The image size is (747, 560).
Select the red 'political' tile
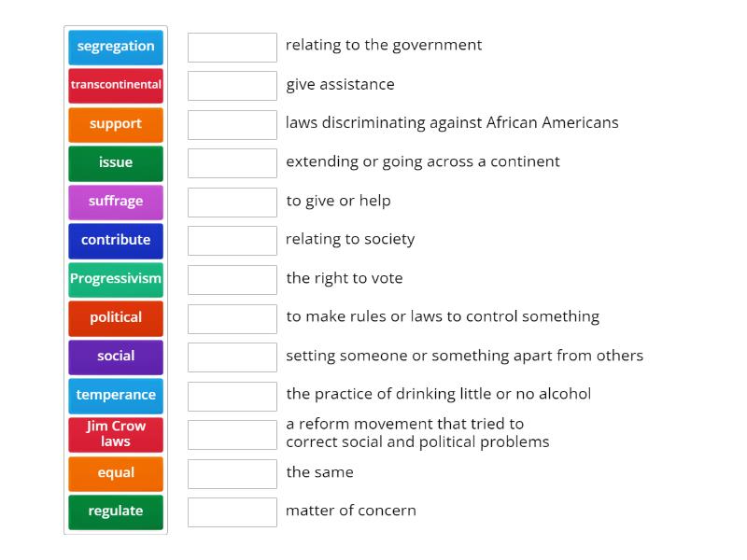point(116,317)
